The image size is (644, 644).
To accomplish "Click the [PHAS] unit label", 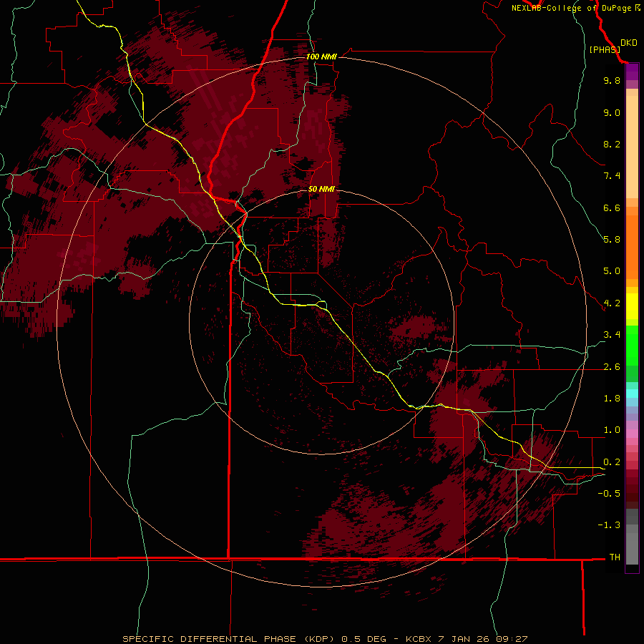I will 605,49.
